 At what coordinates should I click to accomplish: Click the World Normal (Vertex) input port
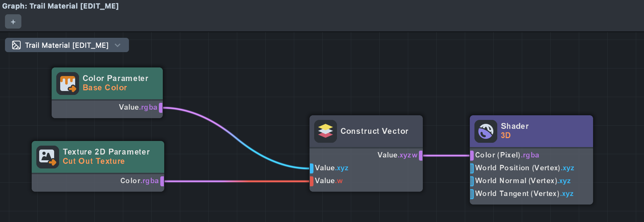coord(472,181)
